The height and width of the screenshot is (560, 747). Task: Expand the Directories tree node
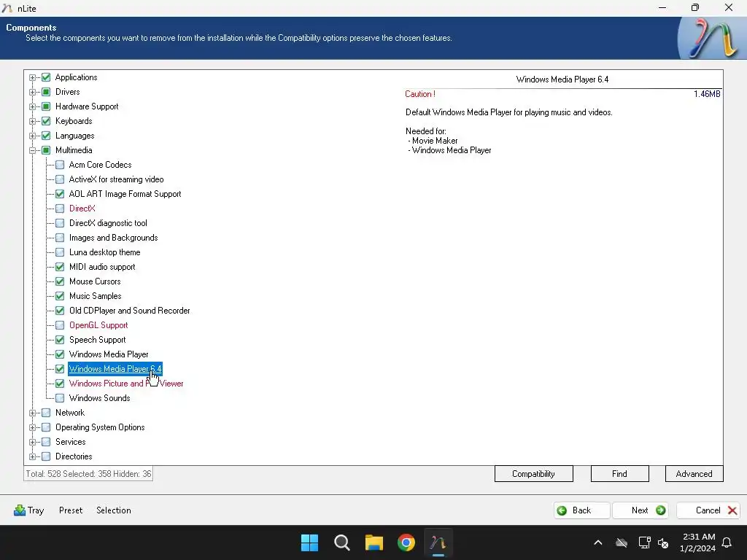[x=32, y=456]
